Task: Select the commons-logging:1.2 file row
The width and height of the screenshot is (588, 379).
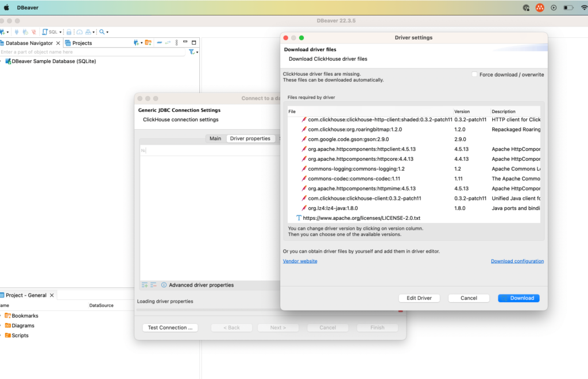Action: (x=414, y=169)
